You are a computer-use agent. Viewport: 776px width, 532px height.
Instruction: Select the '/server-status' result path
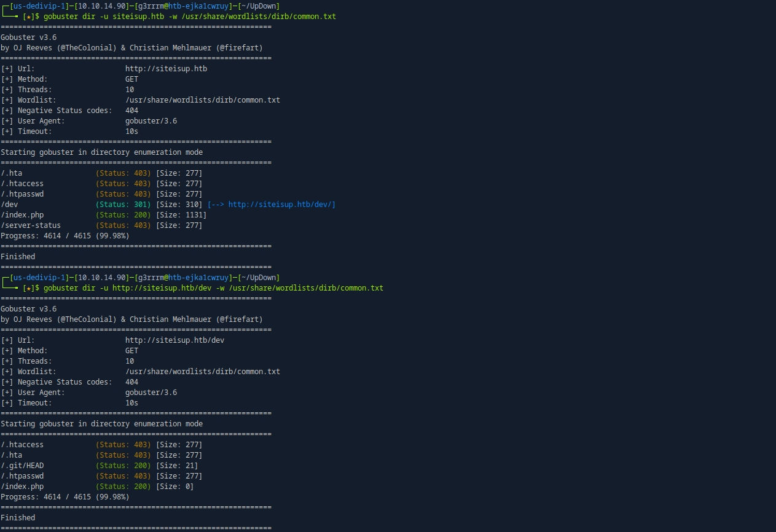coord(31,225)
